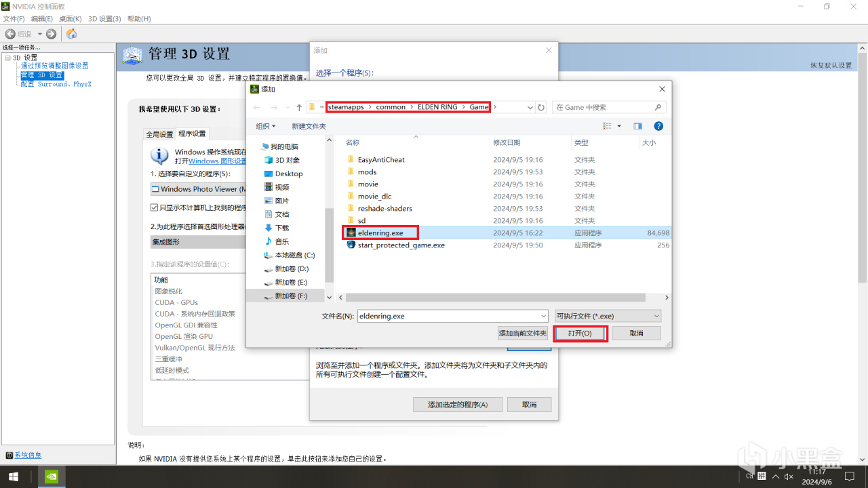This screenshot has height=488, width=868.
Task: Click the 新建文件夹 button
Action: coord(309,126)
